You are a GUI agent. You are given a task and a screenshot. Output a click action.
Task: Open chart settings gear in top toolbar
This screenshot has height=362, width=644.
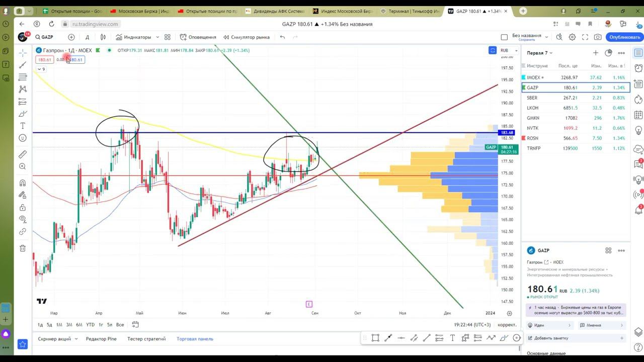[572, 37]
